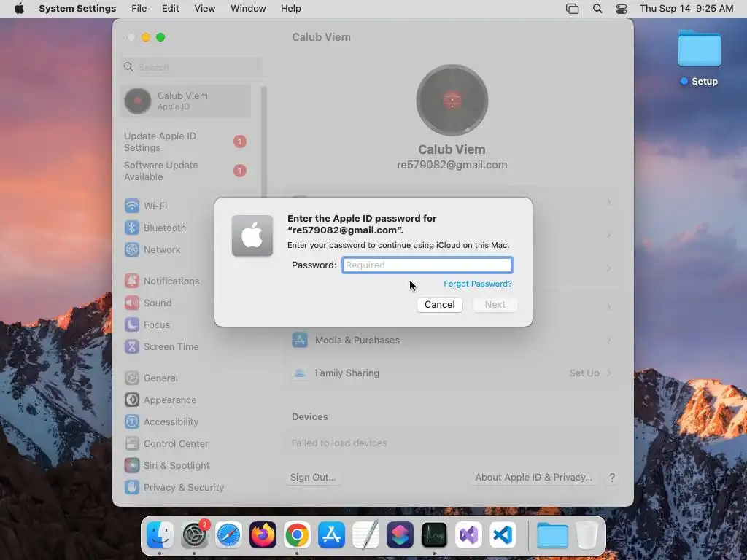Screen dimensions: 747x560
Task: Open Update Apple ID Settings notice
Action: coord(186,141)
